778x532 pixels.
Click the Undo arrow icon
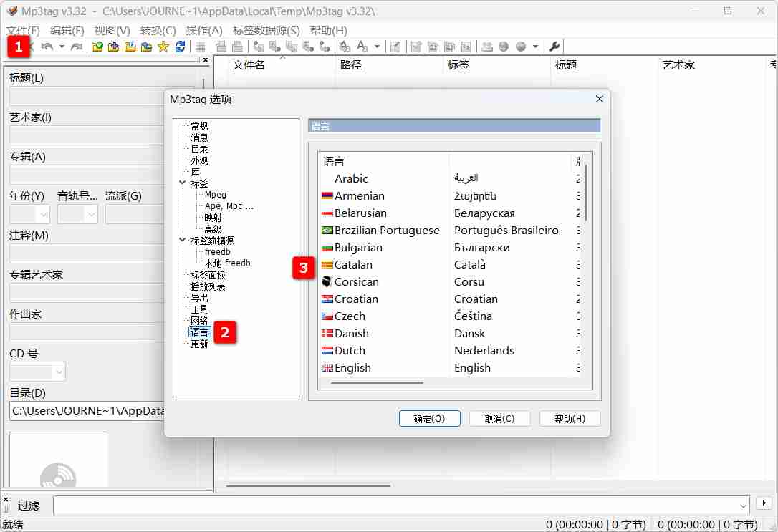point(47,47)
